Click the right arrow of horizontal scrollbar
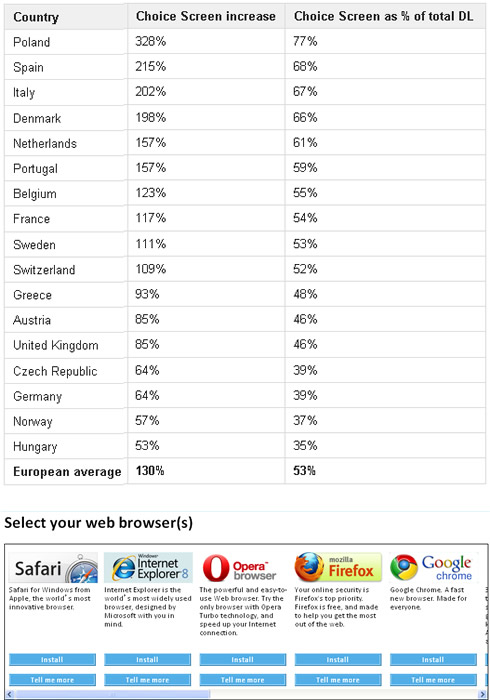Screen dimensions: 490x700 click(x=482, y=694)
